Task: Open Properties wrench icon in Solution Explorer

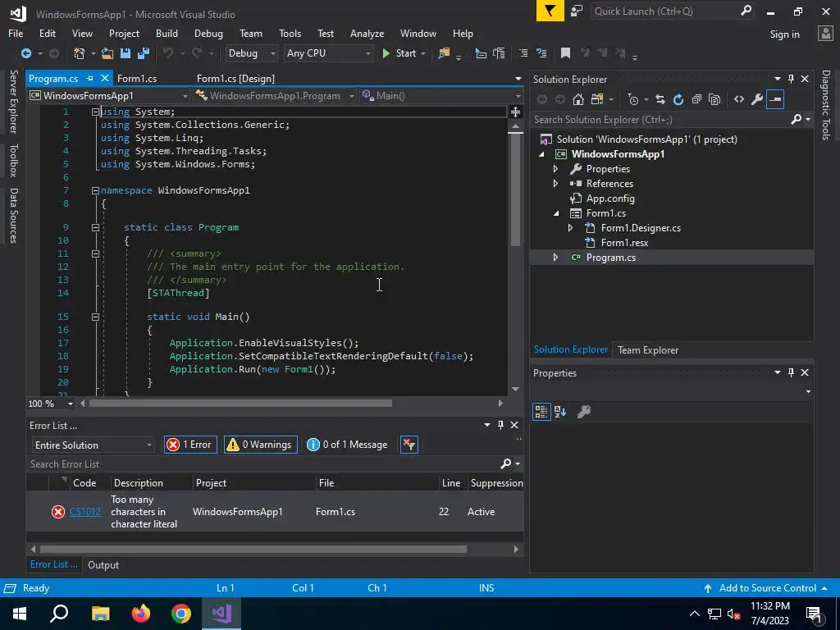Action: 757,99
